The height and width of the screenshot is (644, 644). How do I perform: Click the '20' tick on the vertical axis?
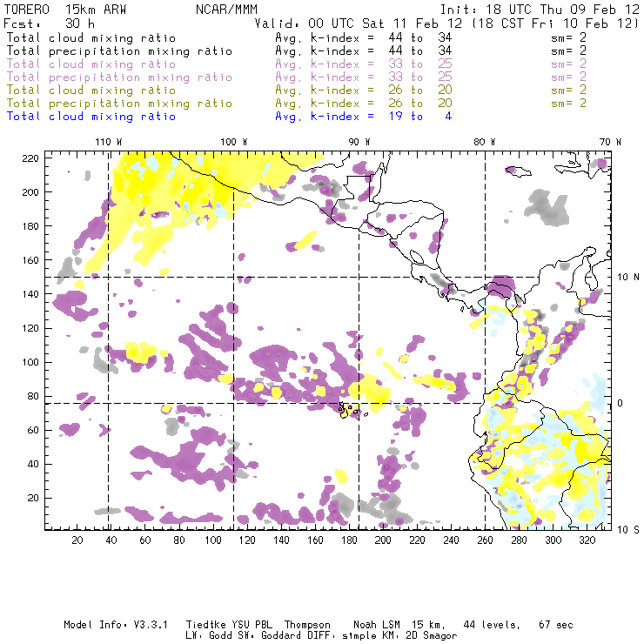[x=33, y=498]
